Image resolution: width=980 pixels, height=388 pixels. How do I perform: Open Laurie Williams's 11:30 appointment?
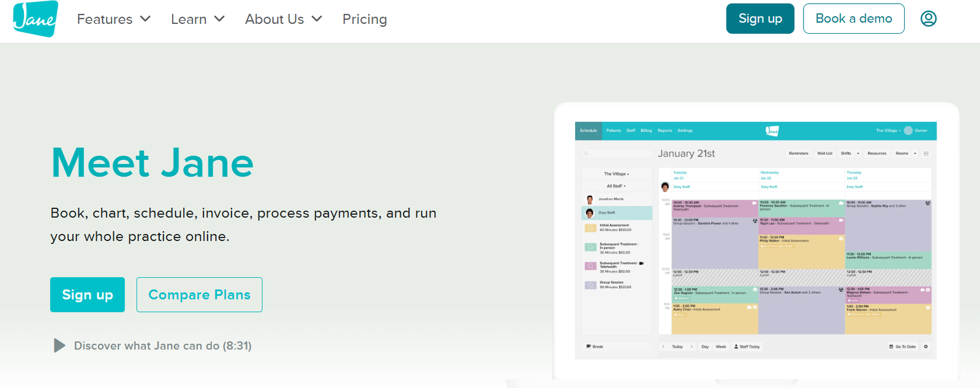click(888, 260)
